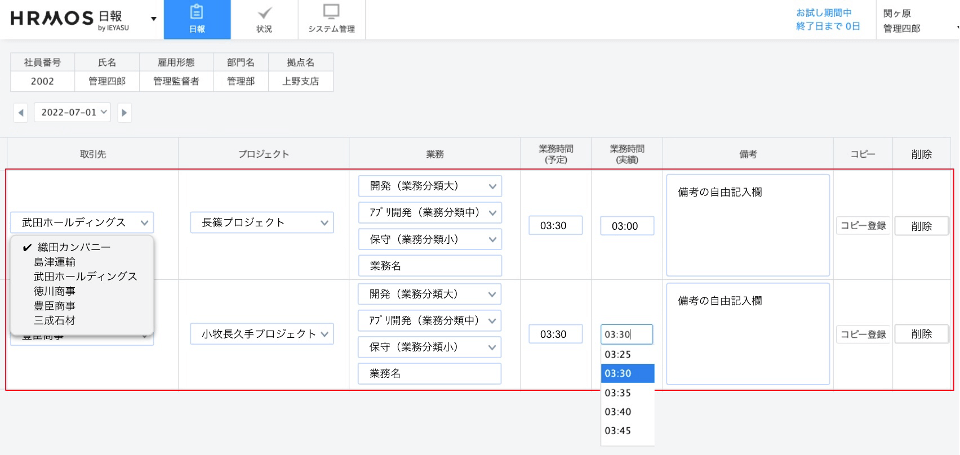Click first row 業務時間(実績) 03:00 field
The width and height of the screenshot is (960, 455).
coord(626,226)
